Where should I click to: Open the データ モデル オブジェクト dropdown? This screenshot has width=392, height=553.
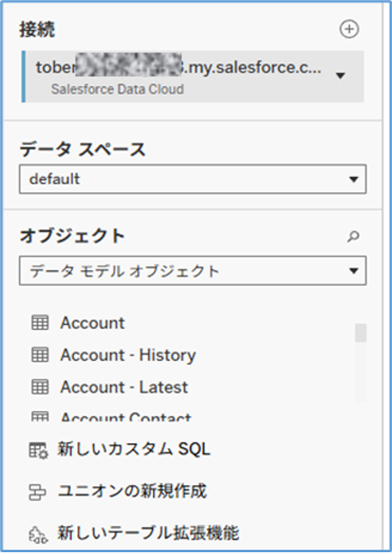(193, 271)
